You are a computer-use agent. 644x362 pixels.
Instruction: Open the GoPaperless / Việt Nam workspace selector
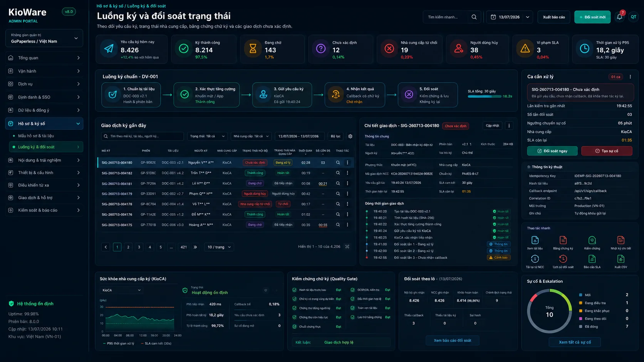coord(44,38)
